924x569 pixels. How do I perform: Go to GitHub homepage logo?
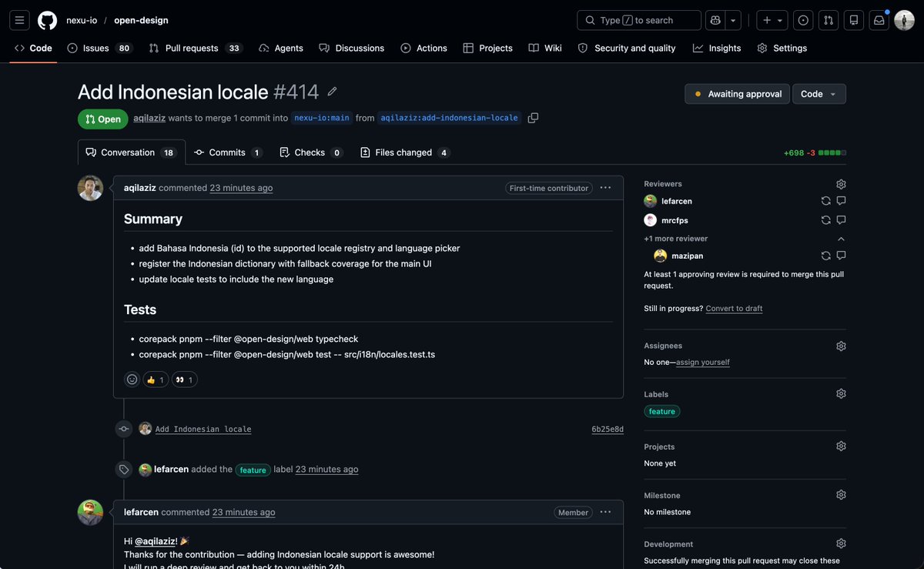pos(48,20)
